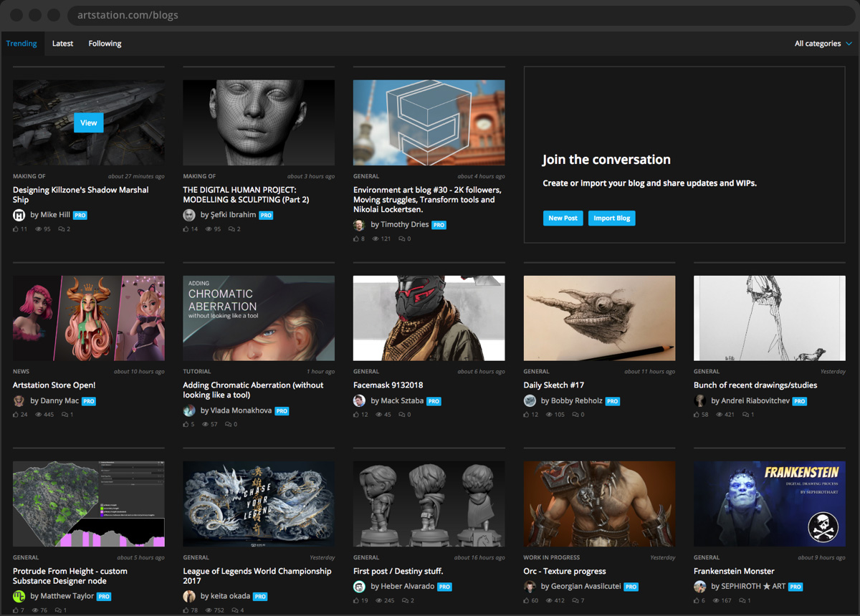Click views icon on Frankenstein Monster post
Image resolution: width=860 pixels, height=616 pixels.
716,600
